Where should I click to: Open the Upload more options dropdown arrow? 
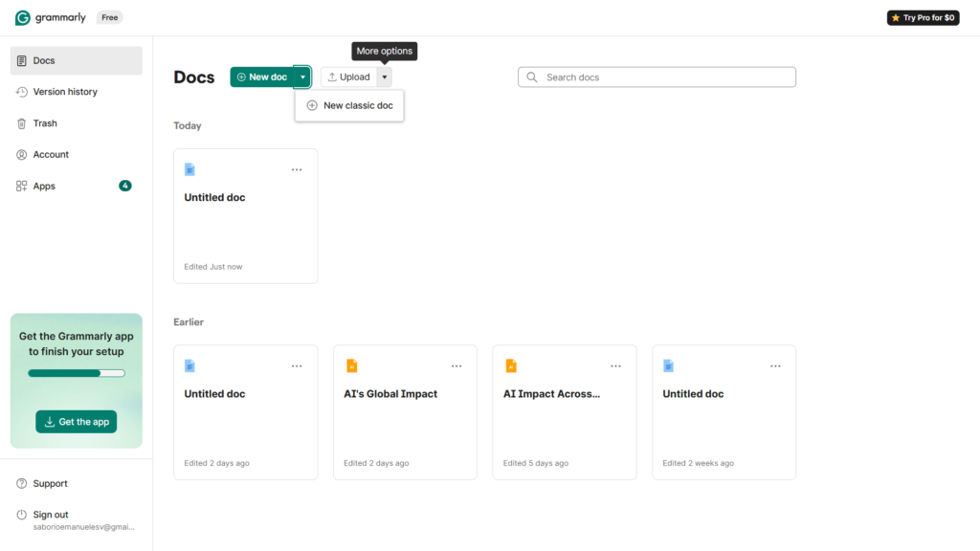coord(385,77)
